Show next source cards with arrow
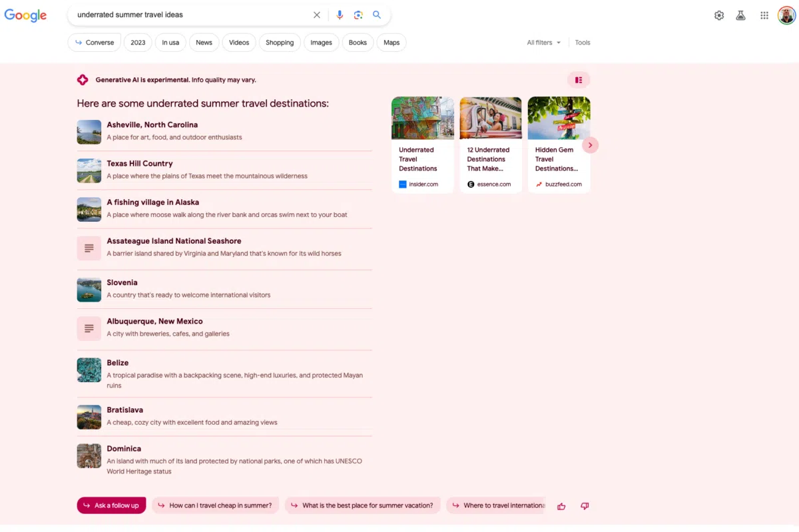799x532 pixels. tap(590, 145)
